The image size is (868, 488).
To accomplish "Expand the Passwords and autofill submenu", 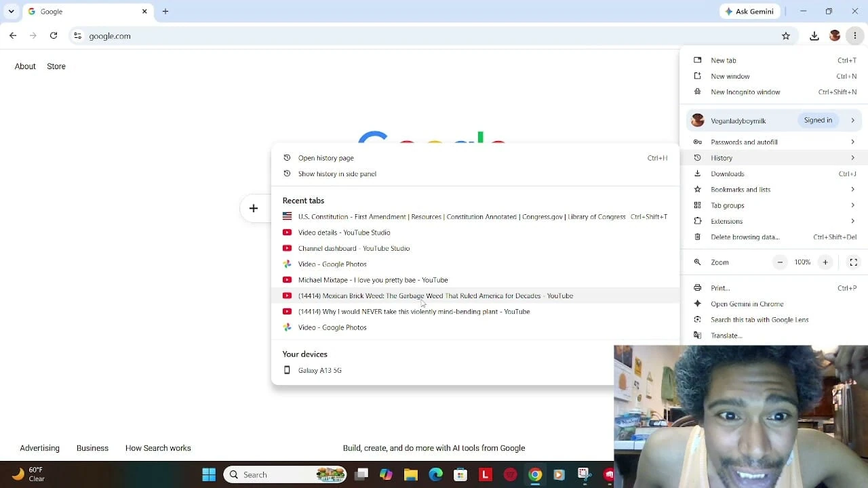I will pyautogui.click(x=773, y=142).
